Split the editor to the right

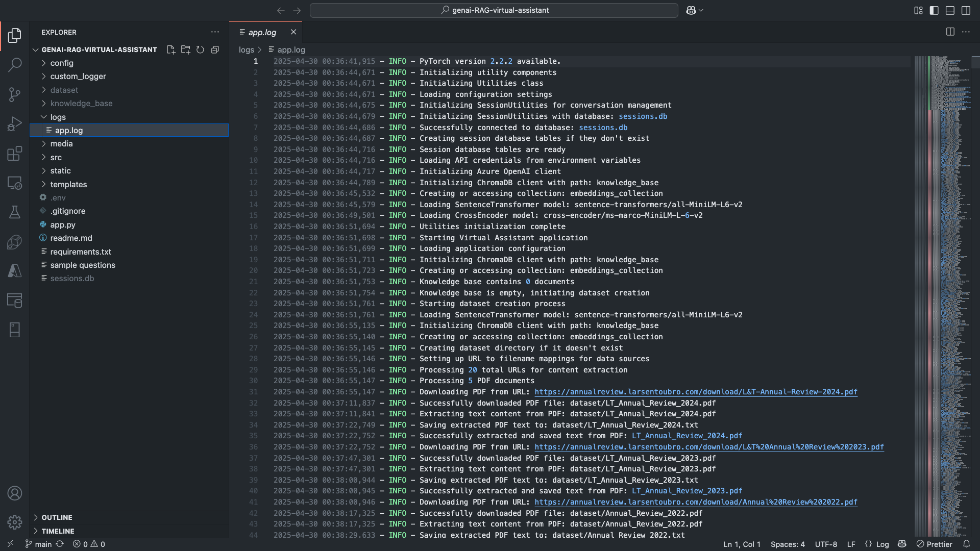coord(950,32)
